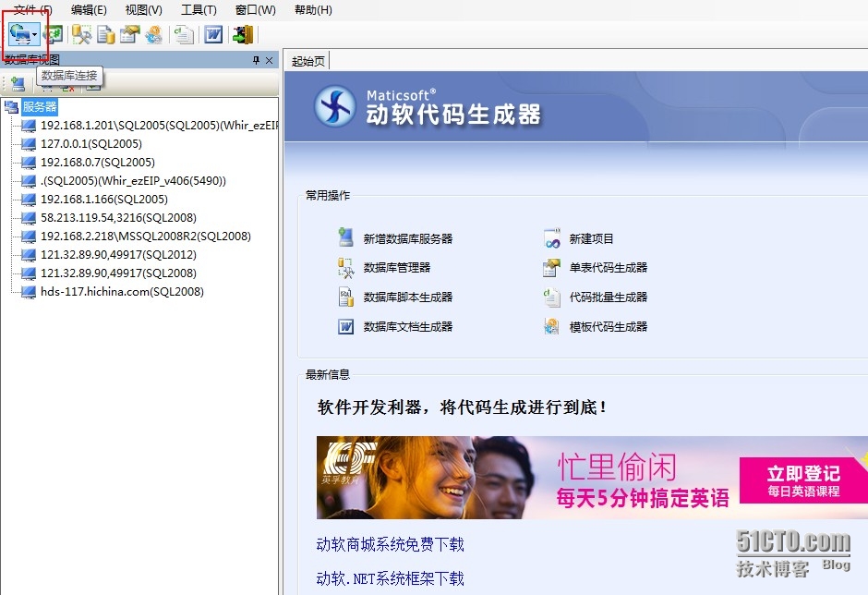This screenshot has width=868, height=595.
Task: Click the EF 忙里偷闲 banner advertisement
Action: (592, 478)
